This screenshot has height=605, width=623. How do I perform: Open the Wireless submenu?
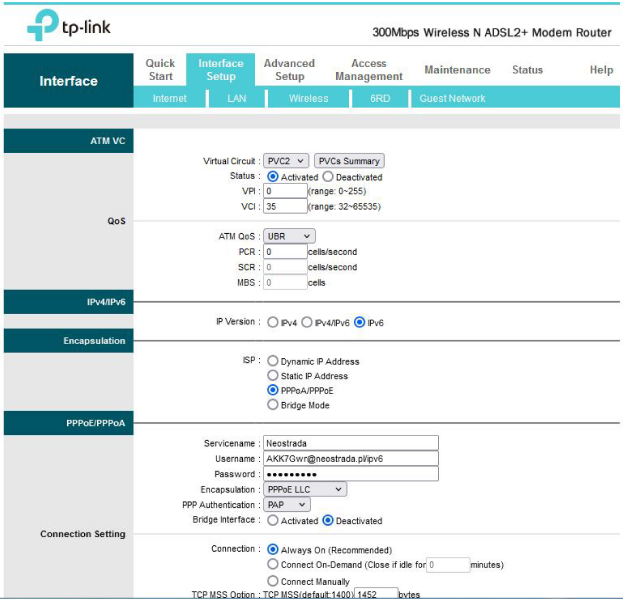(x=308, y=99)
